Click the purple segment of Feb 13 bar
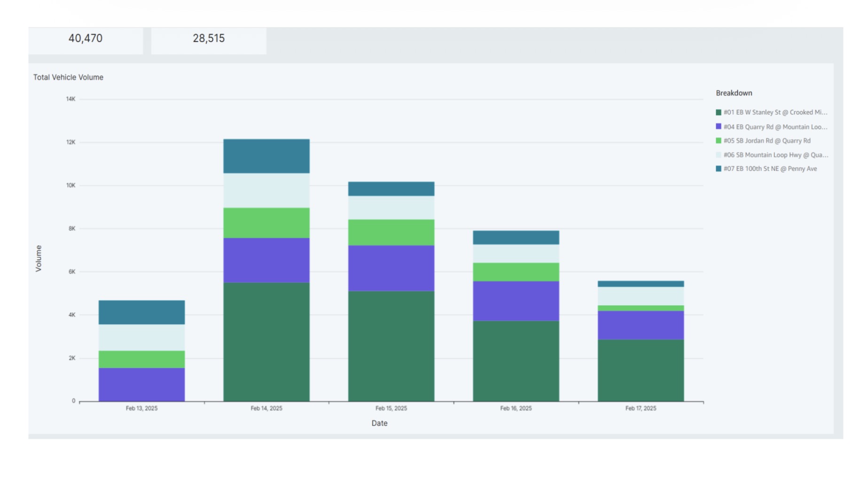This screenshot has height=493, width=868. pos(141,384)
